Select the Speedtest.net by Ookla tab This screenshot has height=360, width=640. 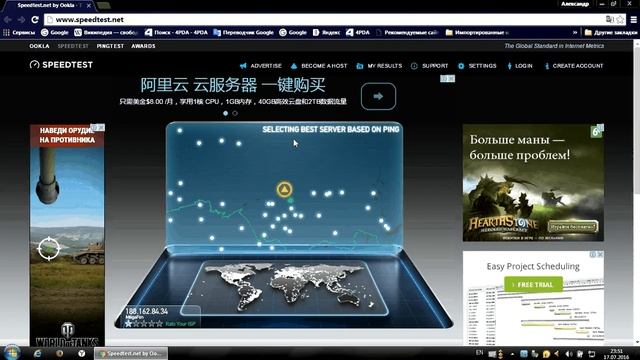48,5
